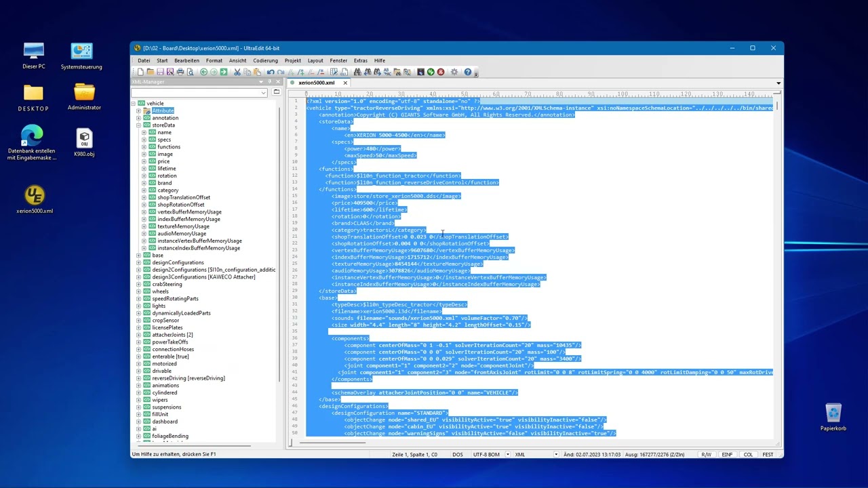
Task: Expand the designConfigurations tree node
Action: pyautogui.click(x=138, y=262)
